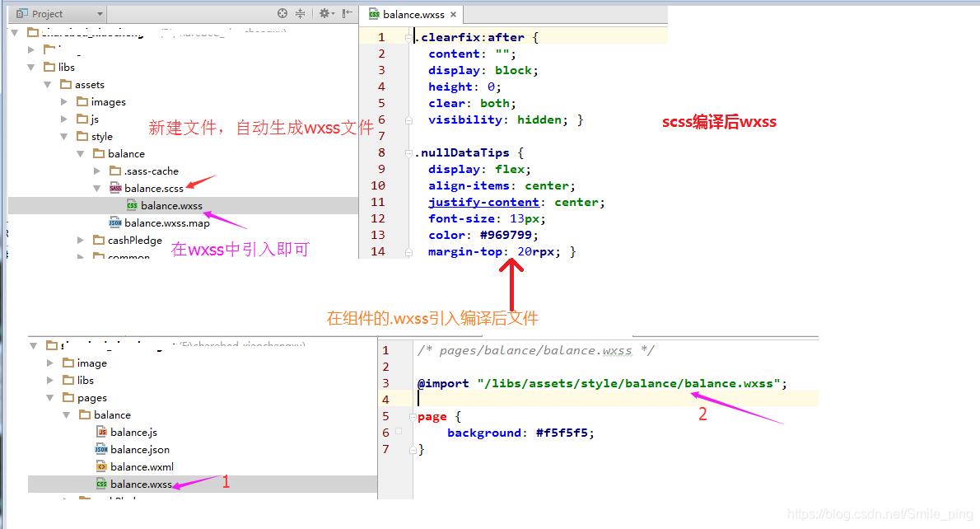The width and height of the screenshot is (980, 529).
Task: Click the '20rpx' margin-top value
Action: (x=535, y=251)
